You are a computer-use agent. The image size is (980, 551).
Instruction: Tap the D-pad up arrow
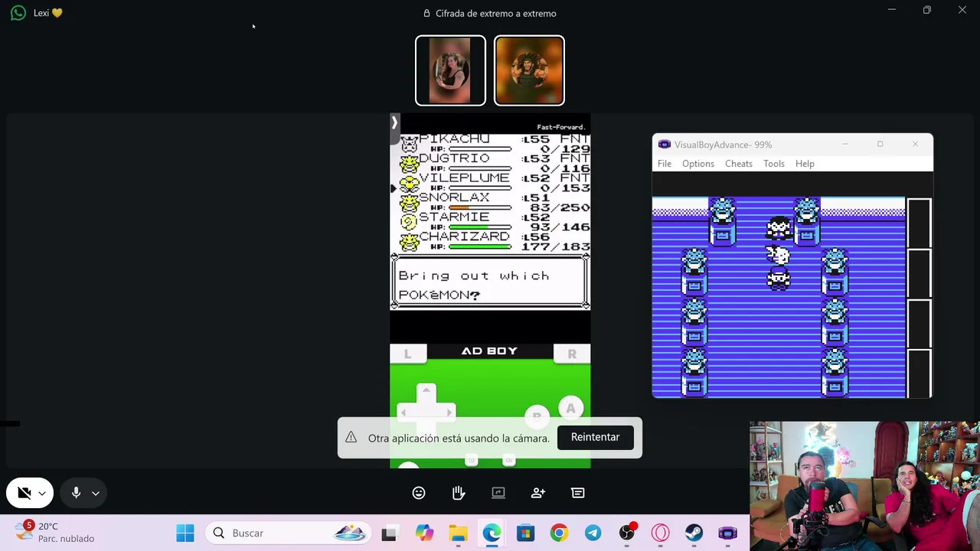point(426,393)
